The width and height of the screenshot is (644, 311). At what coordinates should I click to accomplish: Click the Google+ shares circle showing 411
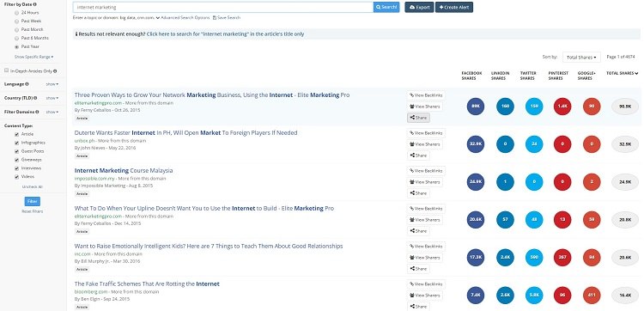(592, 296)
